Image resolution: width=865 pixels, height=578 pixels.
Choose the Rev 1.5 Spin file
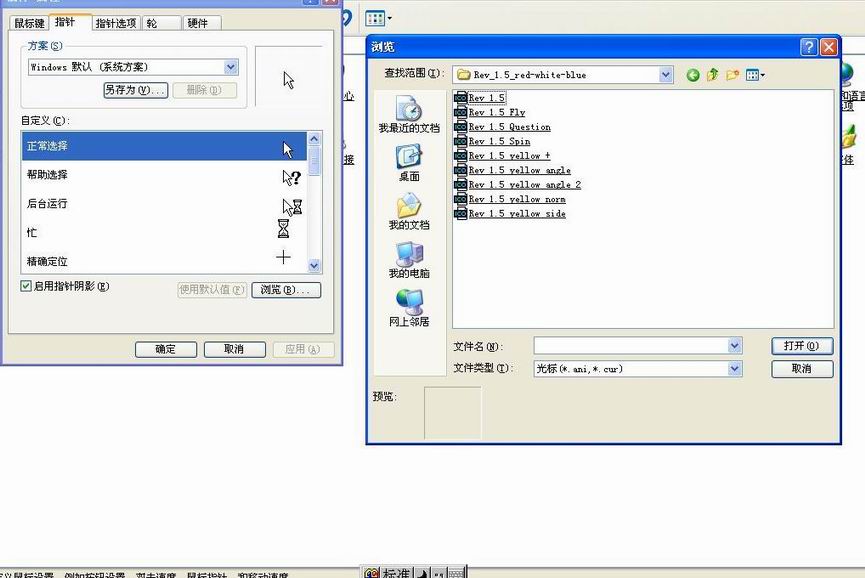pos(493,141)
